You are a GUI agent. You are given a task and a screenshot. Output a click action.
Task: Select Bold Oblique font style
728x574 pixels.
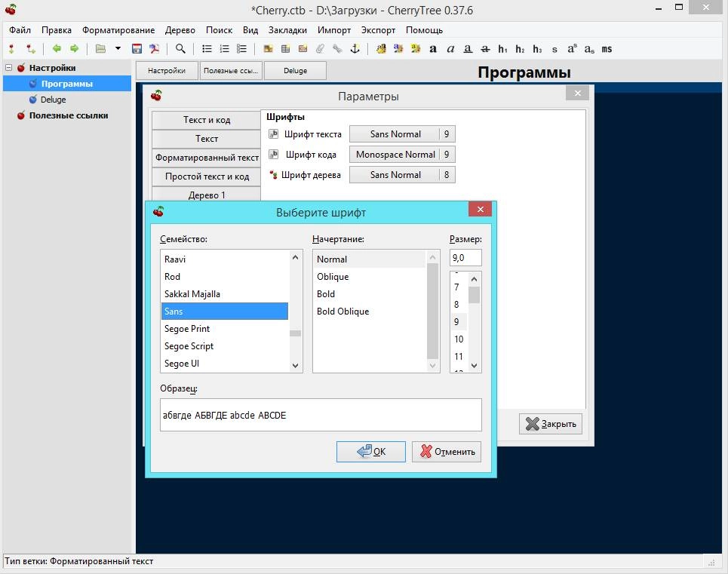[x=370, y=312]
